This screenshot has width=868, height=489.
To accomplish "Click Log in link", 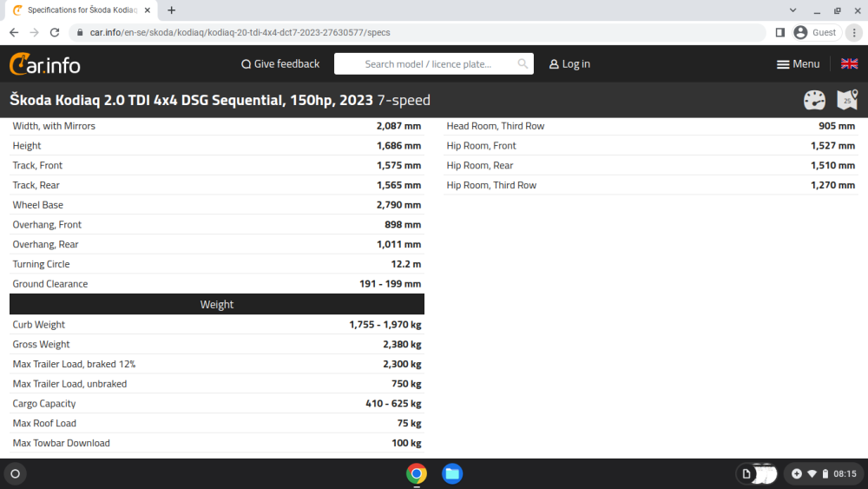I will [569, 64].
